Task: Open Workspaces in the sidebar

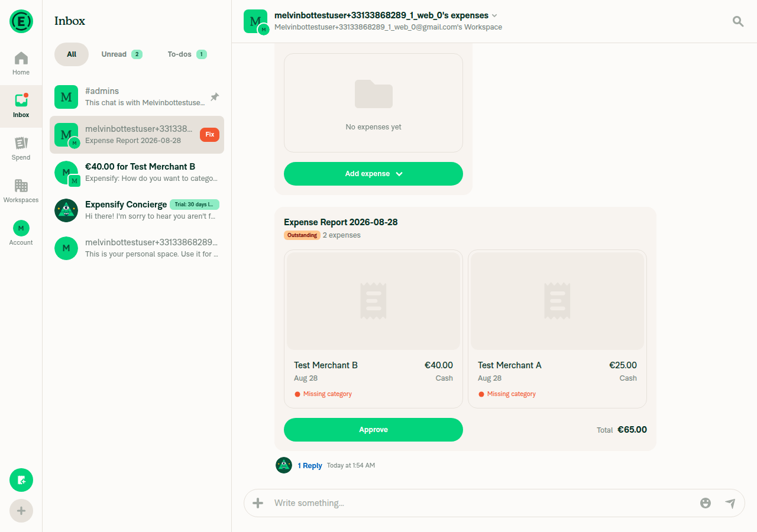Action: click(21, 192)
